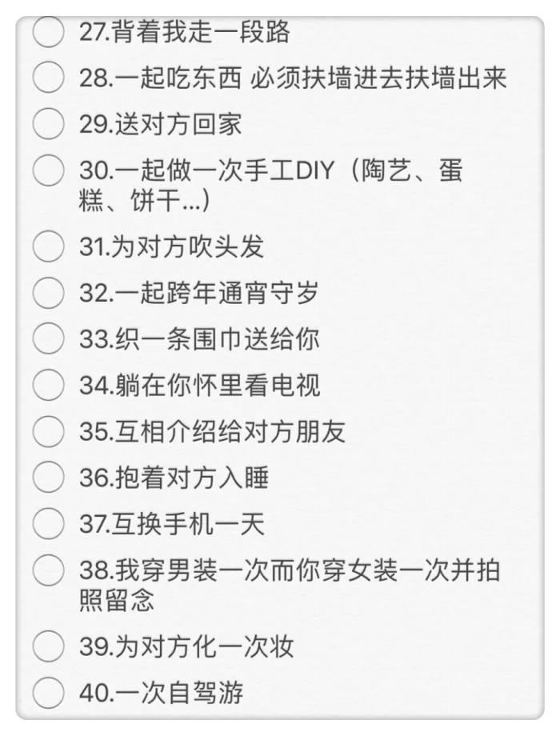The image size is (560, 736).
Task: Tick the checkbox for item 28 一起吃东西
Action: (49, 78)
